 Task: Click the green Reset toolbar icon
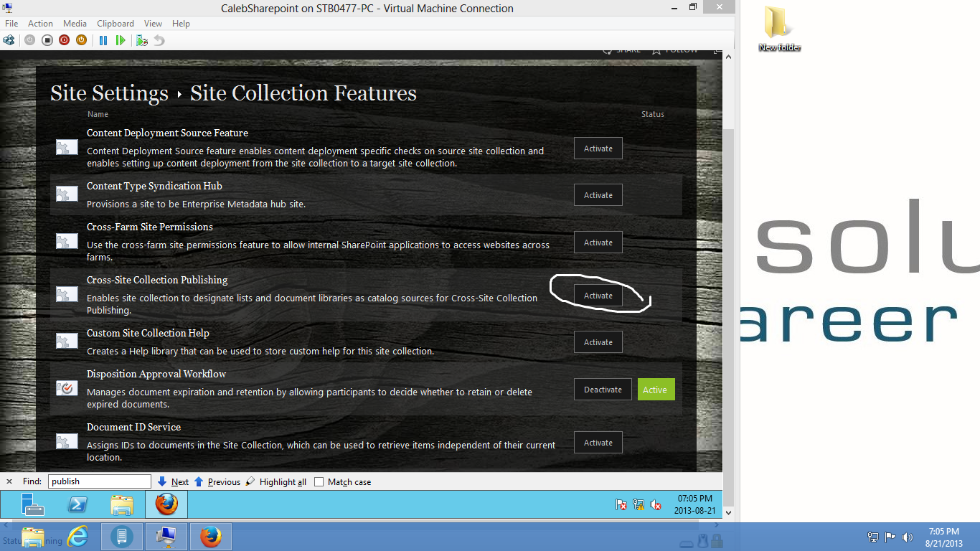(121, 40)
